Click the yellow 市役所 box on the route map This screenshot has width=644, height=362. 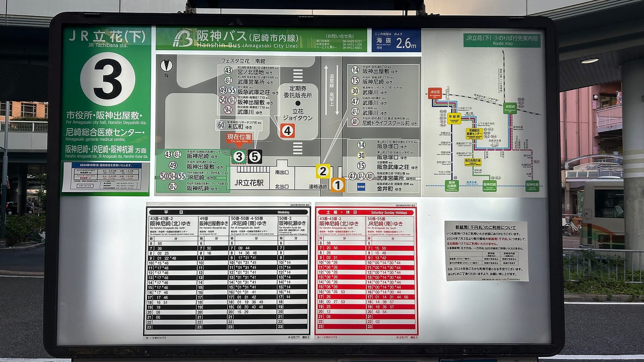[x=454, y=119]
